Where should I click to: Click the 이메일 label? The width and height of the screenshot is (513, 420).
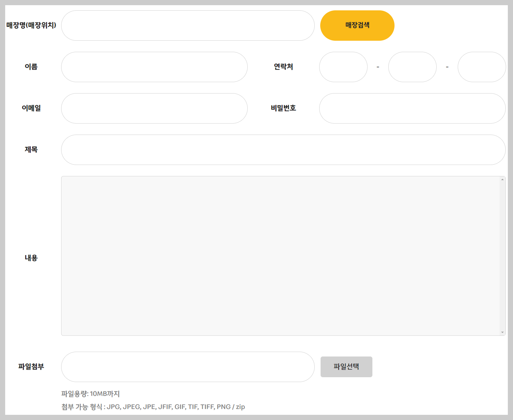click(x=31, y=108)
